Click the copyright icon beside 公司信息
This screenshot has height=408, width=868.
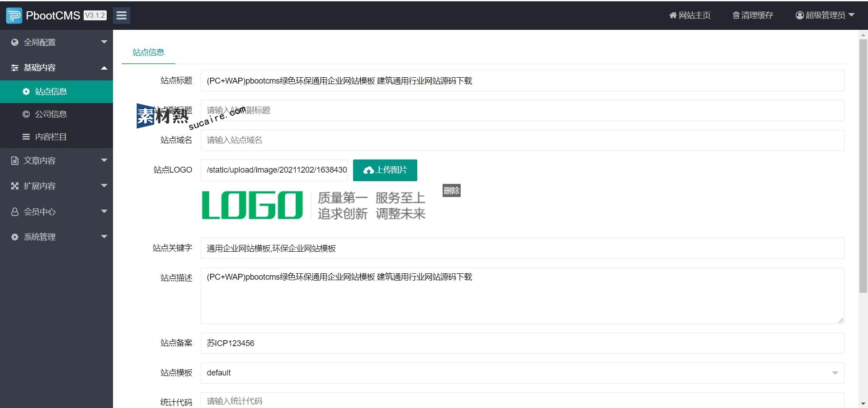pyautogui.click(x=26, y=114)
